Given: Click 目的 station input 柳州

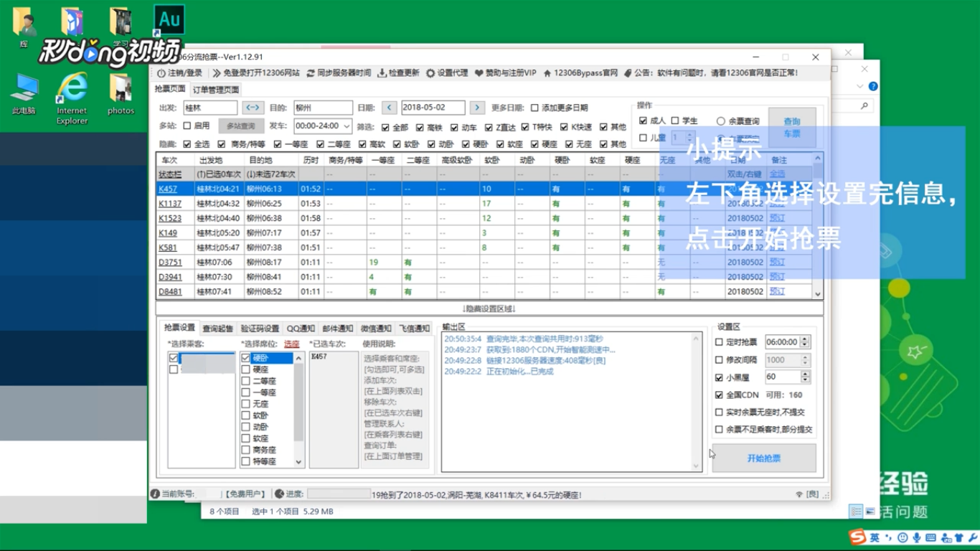Looking at the screenshot, I should (323, 108).
